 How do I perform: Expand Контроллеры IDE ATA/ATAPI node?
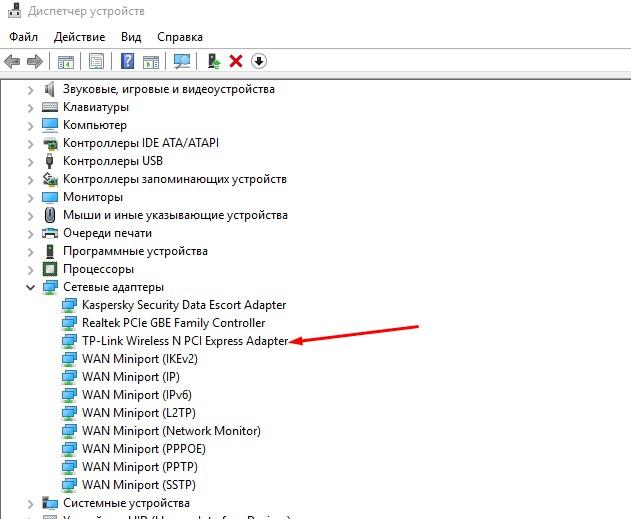31,144
